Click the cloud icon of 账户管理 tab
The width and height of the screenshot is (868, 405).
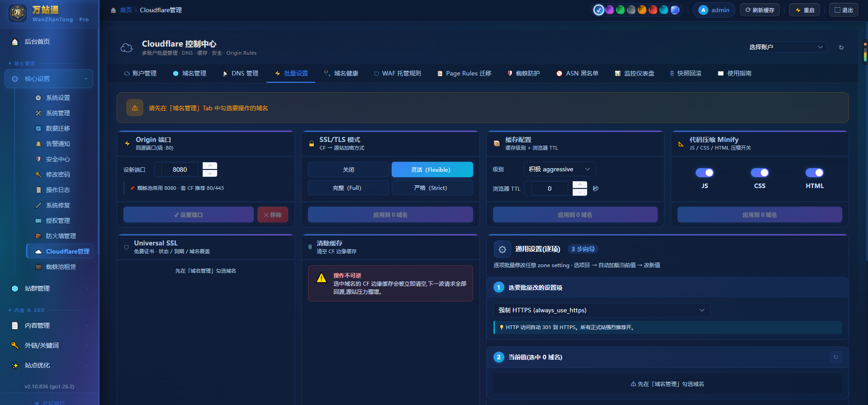click(127, 73)
